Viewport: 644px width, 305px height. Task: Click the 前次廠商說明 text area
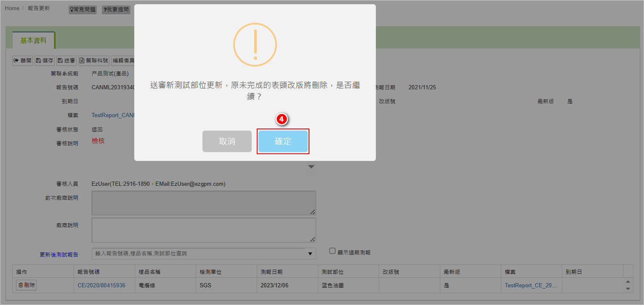point(204,203)
